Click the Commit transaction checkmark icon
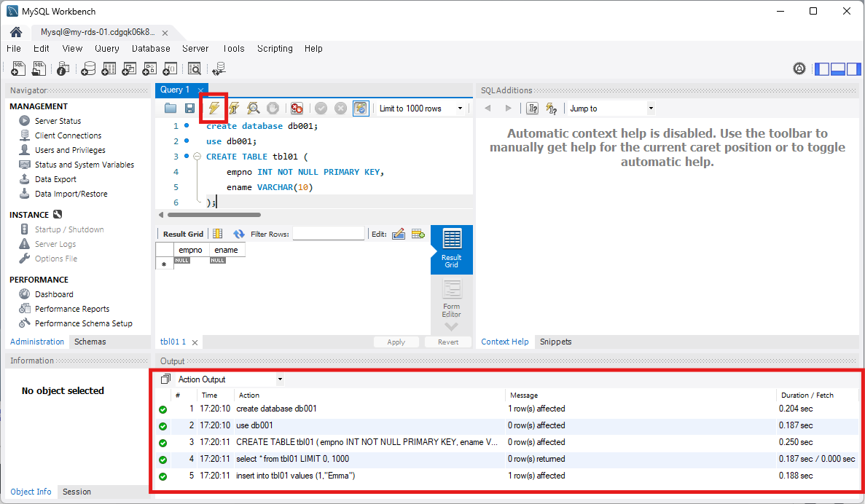Screen dimensions: 865x504 click(x=321, y=108)
